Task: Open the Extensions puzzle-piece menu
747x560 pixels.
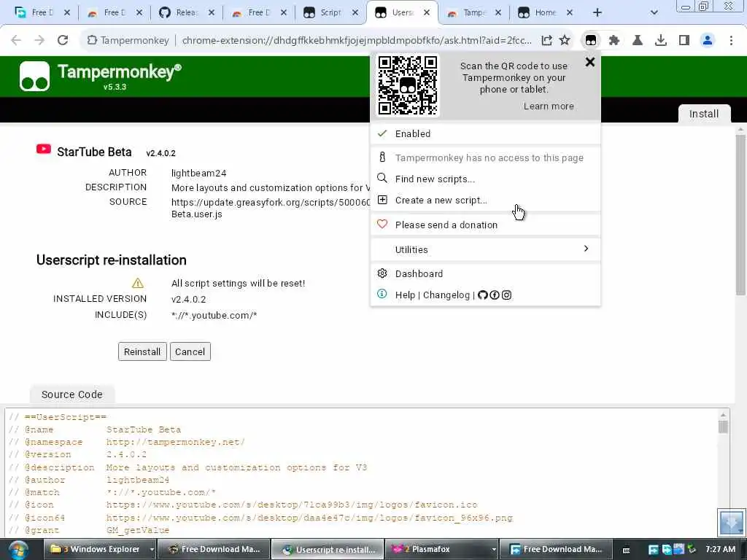Action: (614, 41)
